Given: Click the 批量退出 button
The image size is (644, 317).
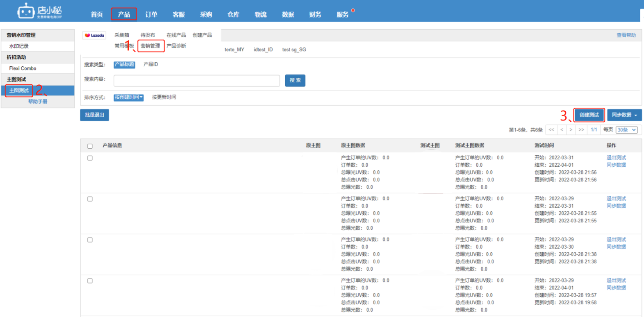Looking at the screenshot, I should pyautogui.click(x=94, y=115).
